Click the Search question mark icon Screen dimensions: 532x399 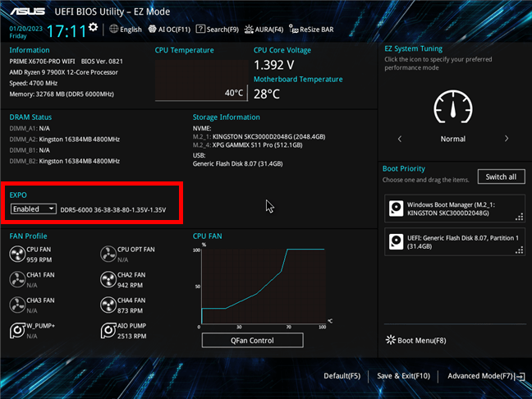point(200,30)
